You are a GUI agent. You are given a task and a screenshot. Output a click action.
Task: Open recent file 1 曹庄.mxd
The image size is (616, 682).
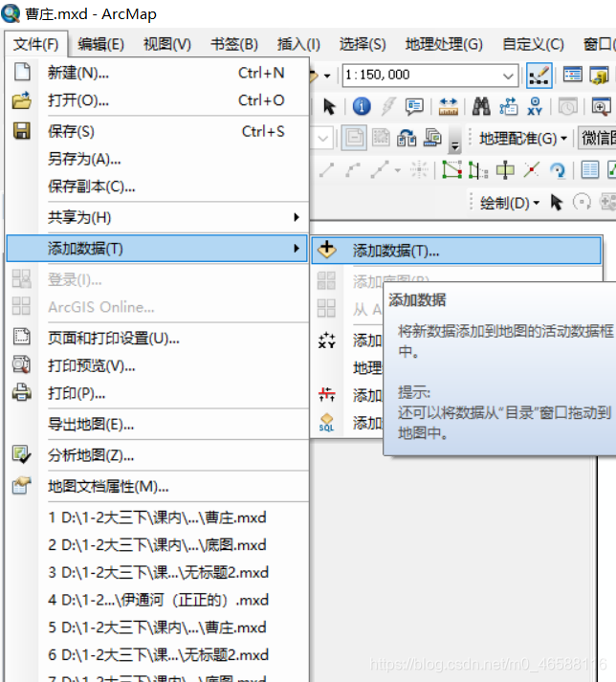click(x=157, y=517)
